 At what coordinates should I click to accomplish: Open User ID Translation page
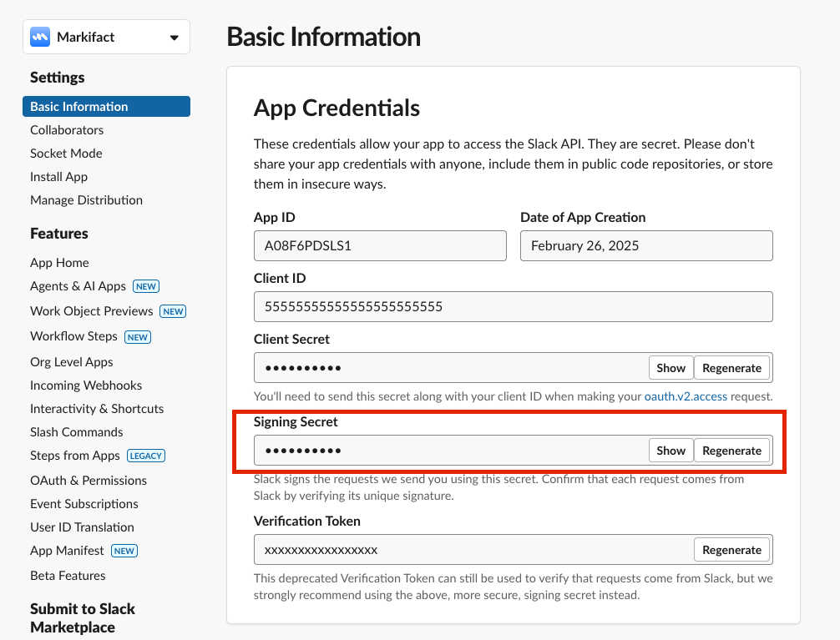click(82, 527)
